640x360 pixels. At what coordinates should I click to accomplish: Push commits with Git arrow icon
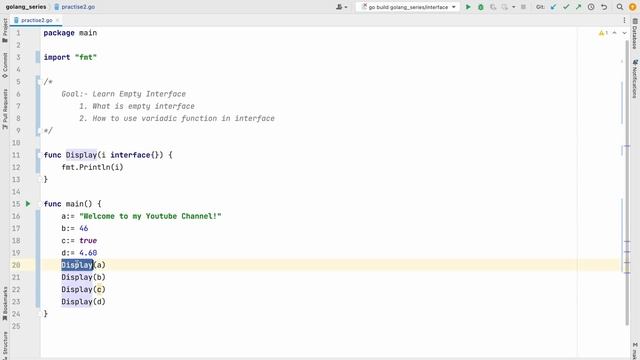pyautogui.click(x=578, y=7)
